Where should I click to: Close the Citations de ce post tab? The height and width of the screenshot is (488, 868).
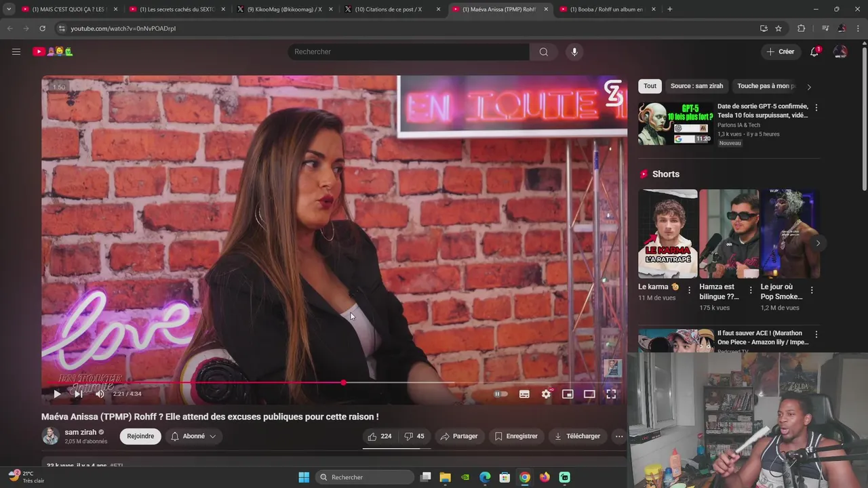pos(438,9)
